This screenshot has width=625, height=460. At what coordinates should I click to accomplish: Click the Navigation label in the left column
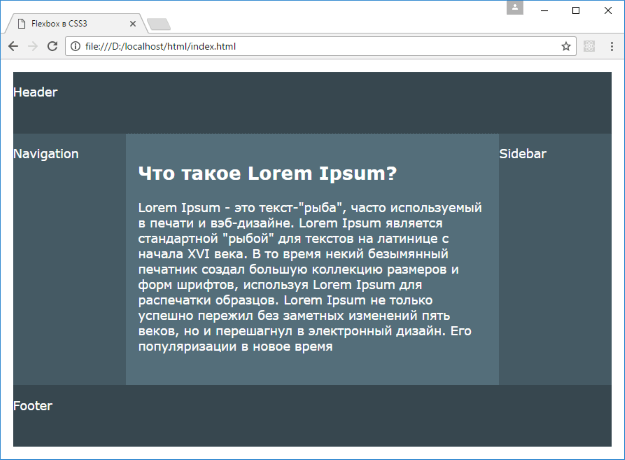(46, 154)
